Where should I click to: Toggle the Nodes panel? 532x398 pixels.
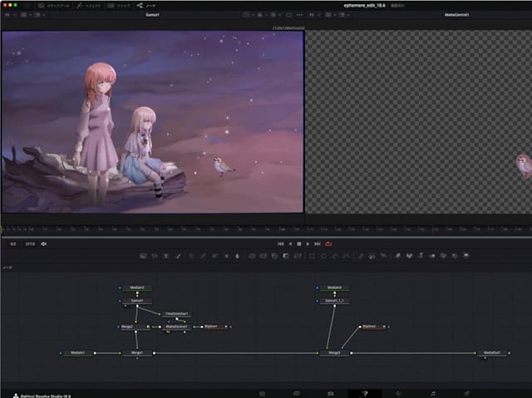coord(146,6)
